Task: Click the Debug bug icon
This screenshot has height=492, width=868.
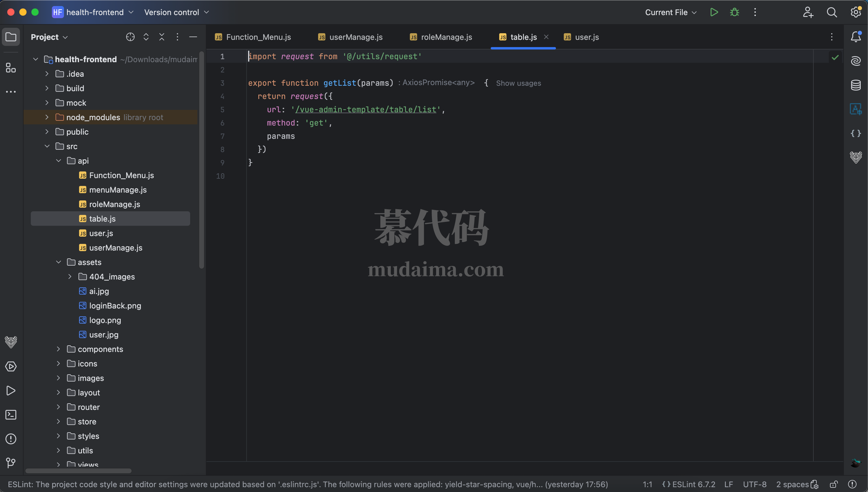Action: coord(734,12)
